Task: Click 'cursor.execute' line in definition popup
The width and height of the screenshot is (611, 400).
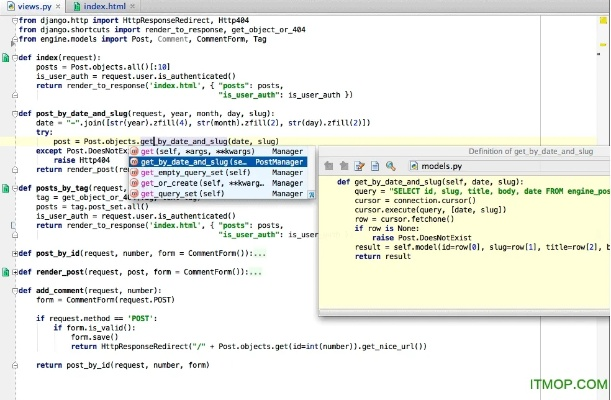Action: pos(430,210)
